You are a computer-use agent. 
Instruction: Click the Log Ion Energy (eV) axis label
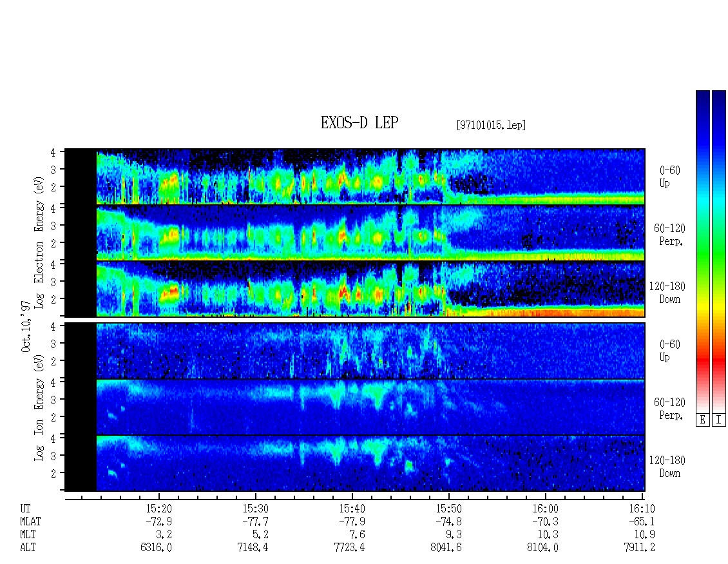(x=39, y=407)
